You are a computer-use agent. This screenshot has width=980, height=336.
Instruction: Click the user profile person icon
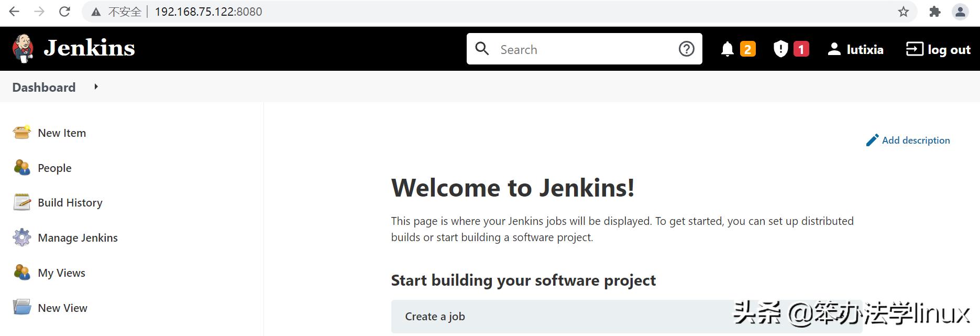pos(834,49)
